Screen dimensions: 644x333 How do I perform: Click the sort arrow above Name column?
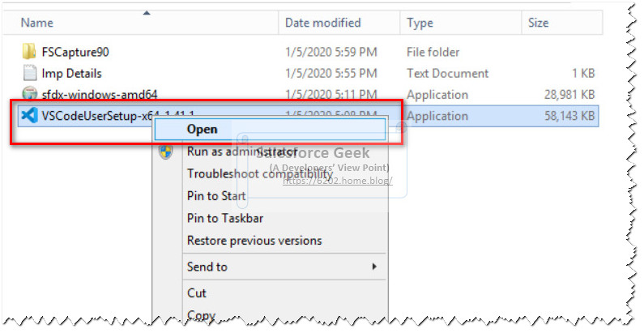coord(146,13)
